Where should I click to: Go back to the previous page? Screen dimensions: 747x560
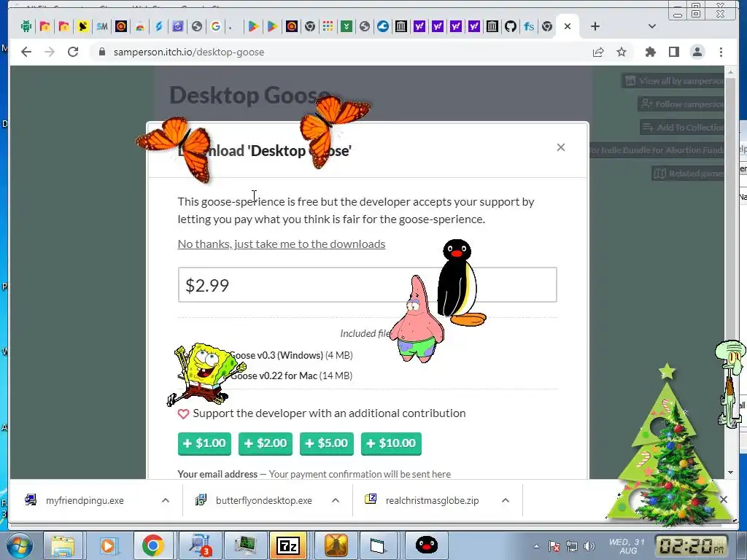pos(26,52)
